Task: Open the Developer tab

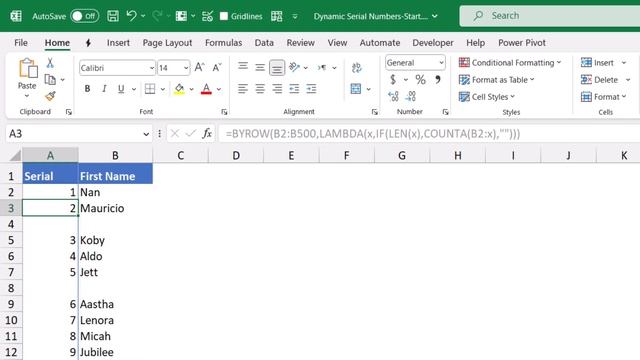Action: 433,42
